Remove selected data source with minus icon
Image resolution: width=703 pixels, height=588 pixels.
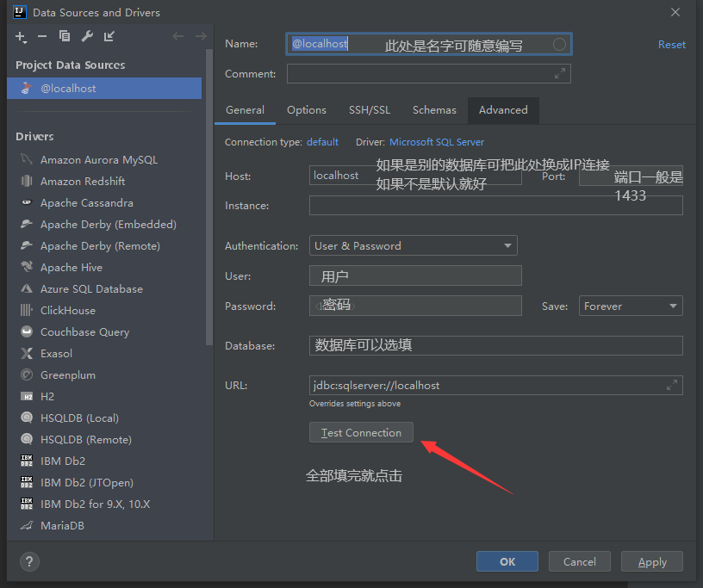click(42, 36)
